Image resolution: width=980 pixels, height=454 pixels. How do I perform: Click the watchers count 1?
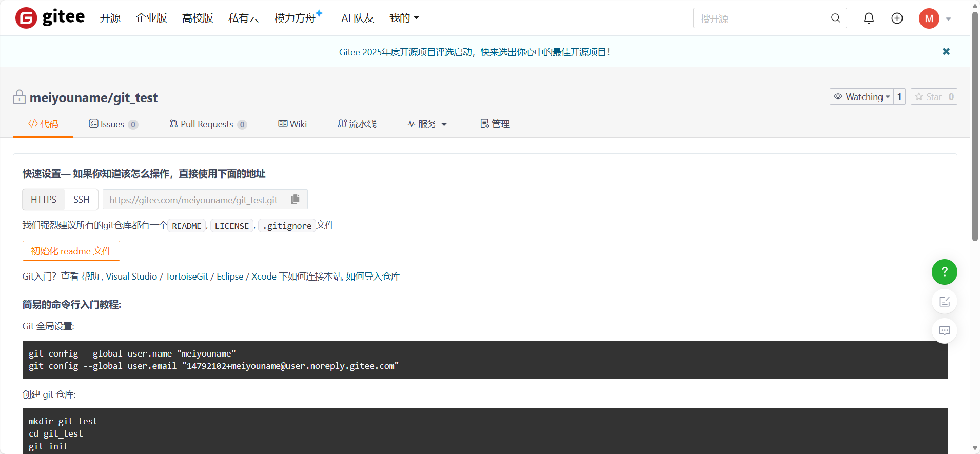coord(899,96)
